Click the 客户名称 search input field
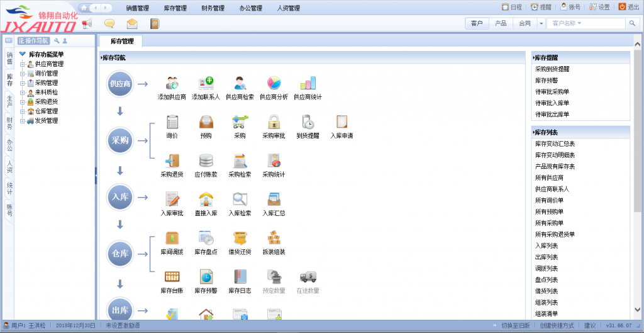Image resolution: width=644 pixels, height=333 pixels. (585, 23)
